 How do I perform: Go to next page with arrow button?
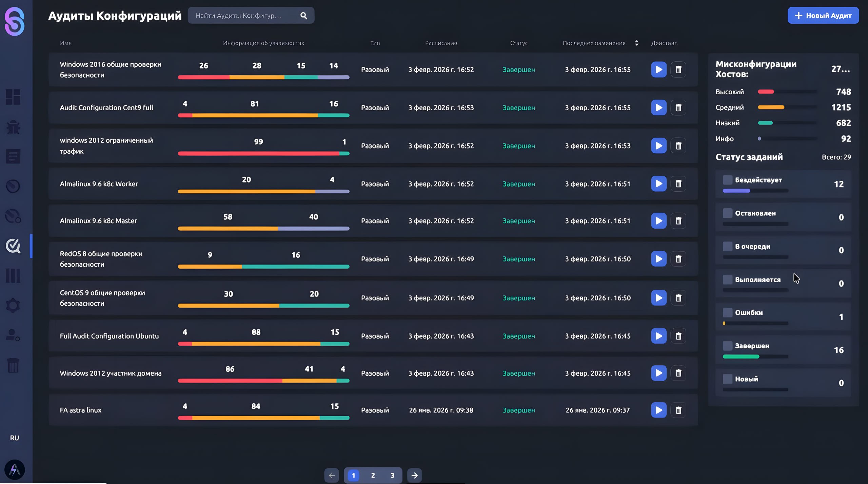pos(414,475)
